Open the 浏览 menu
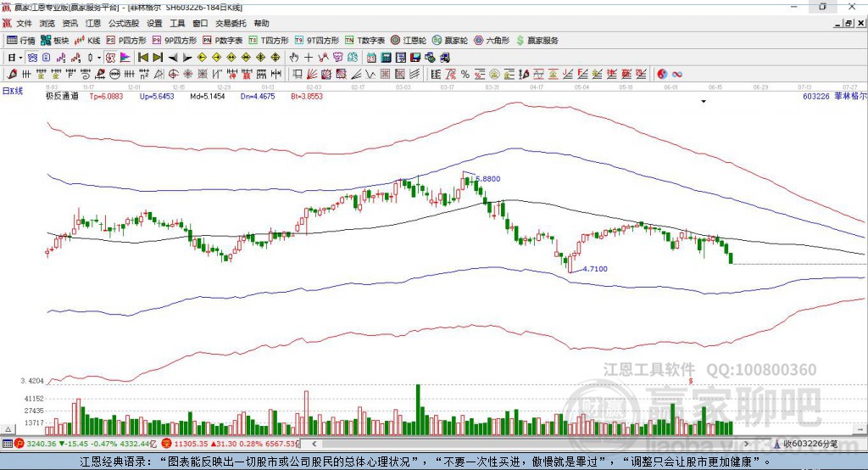Screen dimensions: 868x470 pyautogui.click(x=47, y=23)
